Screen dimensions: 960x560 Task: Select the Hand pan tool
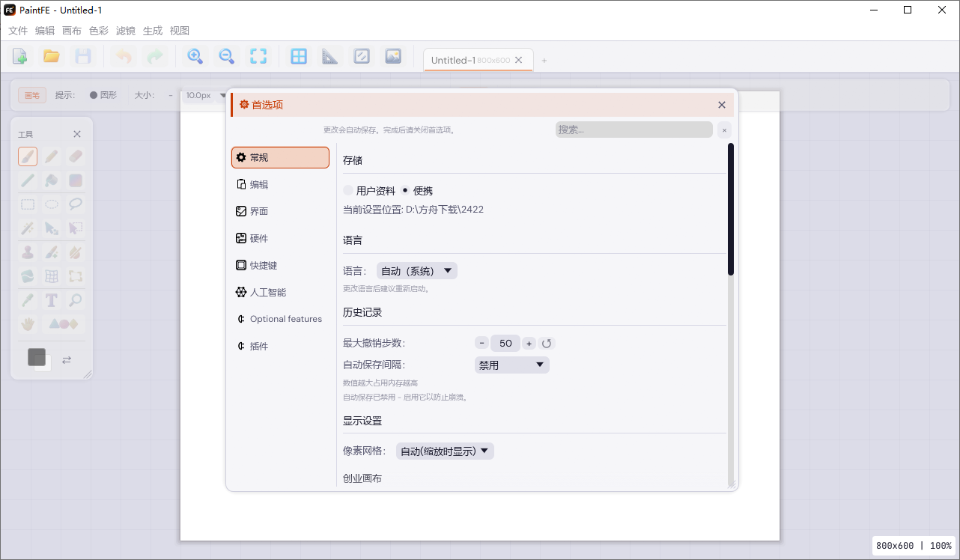coord(28,324)
